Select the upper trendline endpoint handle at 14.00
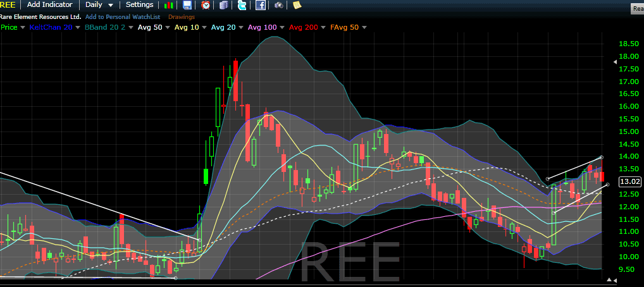 pos(602,157)
